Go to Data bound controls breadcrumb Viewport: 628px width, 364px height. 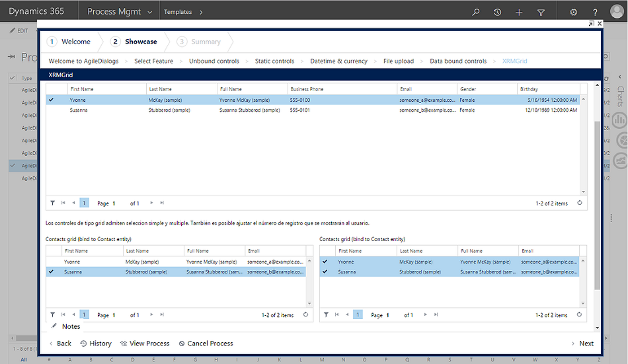pos(458,61)
